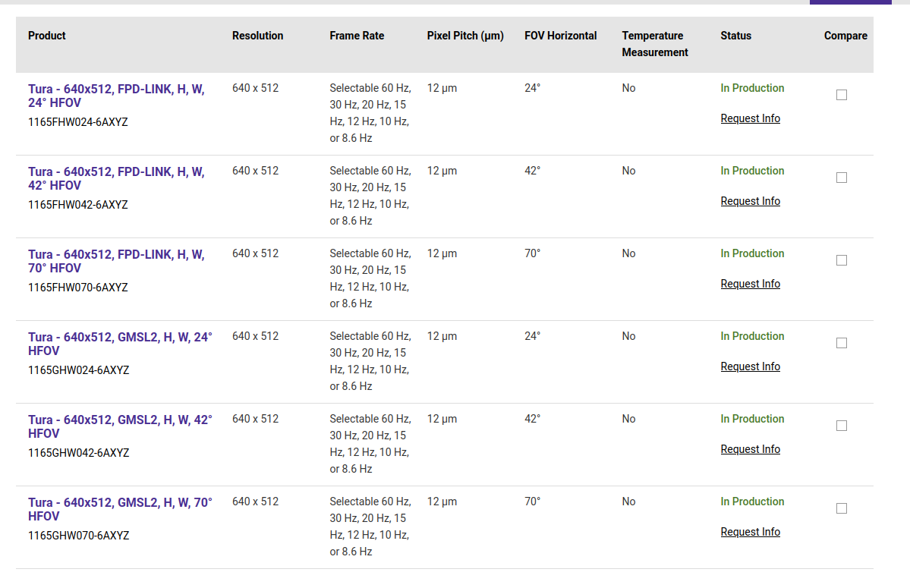Open Tura FPD-LINK 42° HFOV product page
The height and width of the screenshot is (588, 910).
point(116,178)
